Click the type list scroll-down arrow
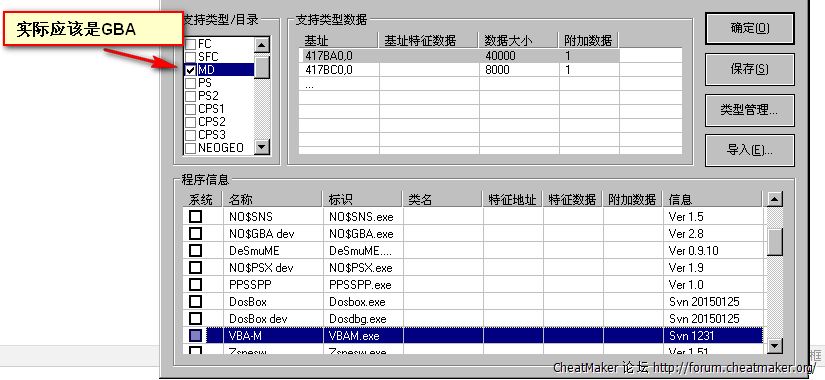Screen dimensions: 825x380 click(x=261, y=147)
